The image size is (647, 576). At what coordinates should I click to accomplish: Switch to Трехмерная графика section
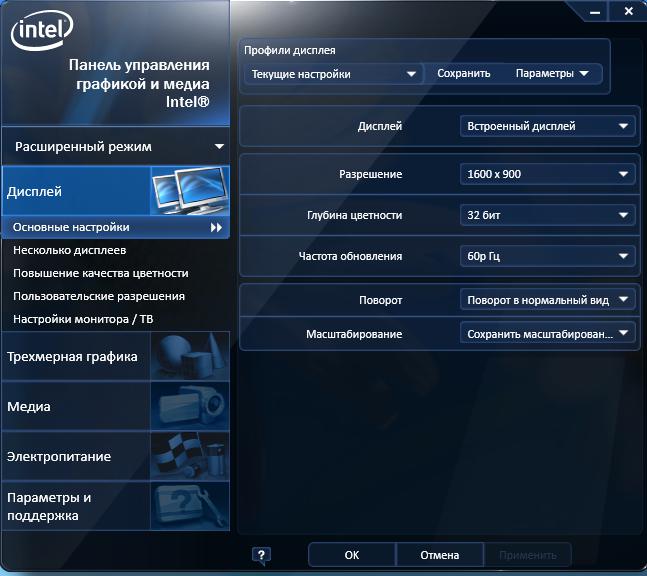pyautogui.click(x=116, y=356)
